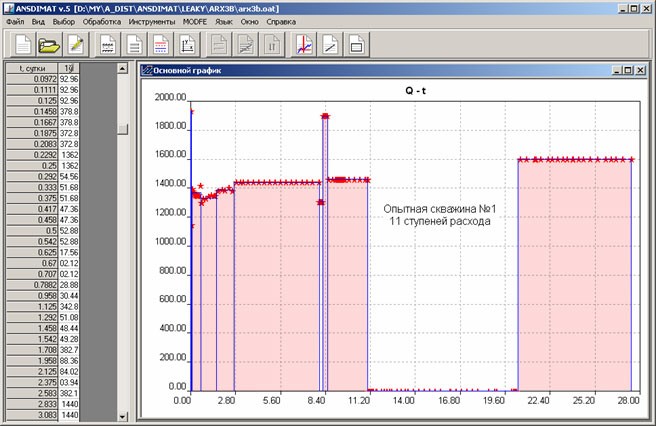This screenshot has width=656, height=426.
Task: Click the document icon with wavy dotted lines
Action: [x=108, y=44]
